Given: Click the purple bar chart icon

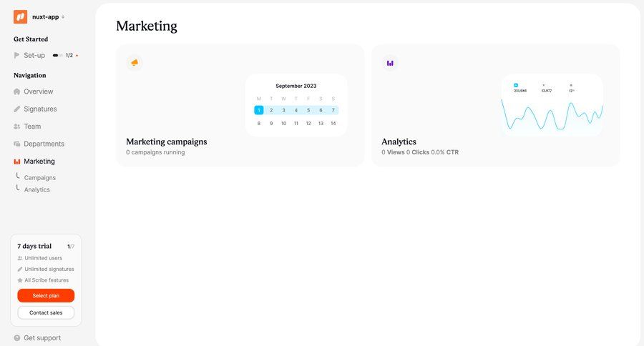Looking at the screenshot, I should 390,63.
